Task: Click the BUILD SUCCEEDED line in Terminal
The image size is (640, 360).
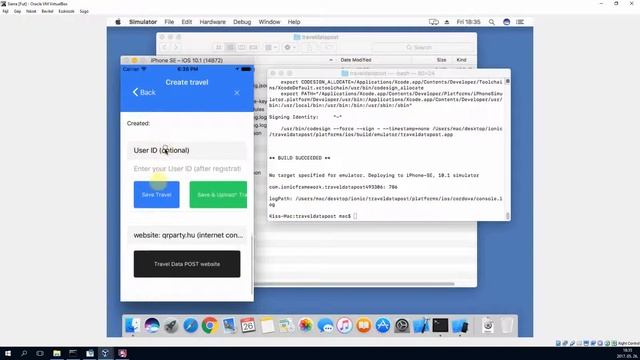Action: (x=300, y=158)
